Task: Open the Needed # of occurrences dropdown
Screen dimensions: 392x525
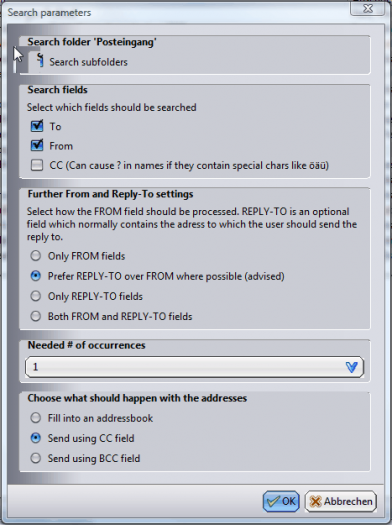Action: [194, 367]
